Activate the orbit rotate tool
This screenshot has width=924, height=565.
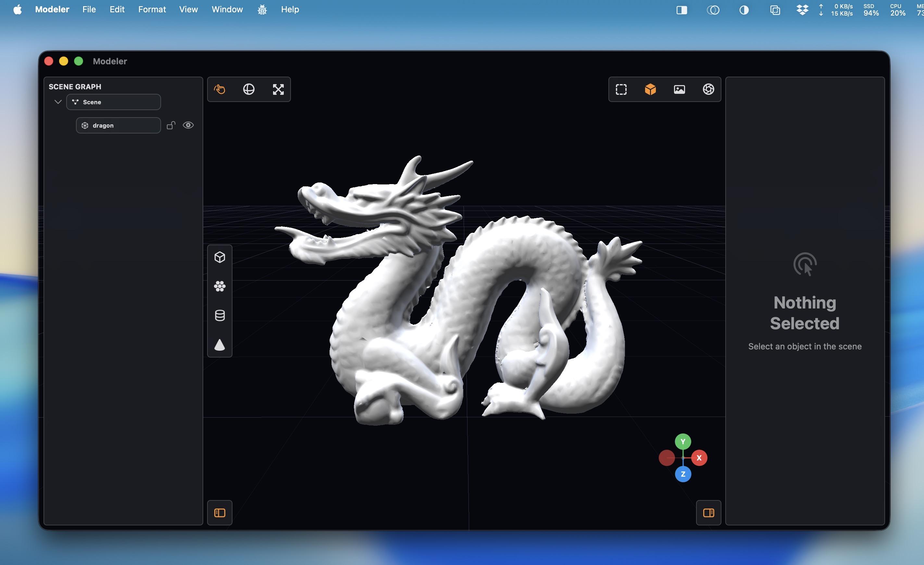coord(249,89)
